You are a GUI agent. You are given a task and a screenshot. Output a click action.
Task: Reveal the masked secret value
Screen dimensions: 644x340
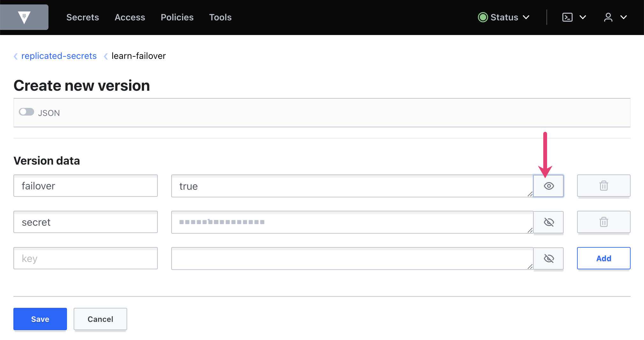[548, 222]
